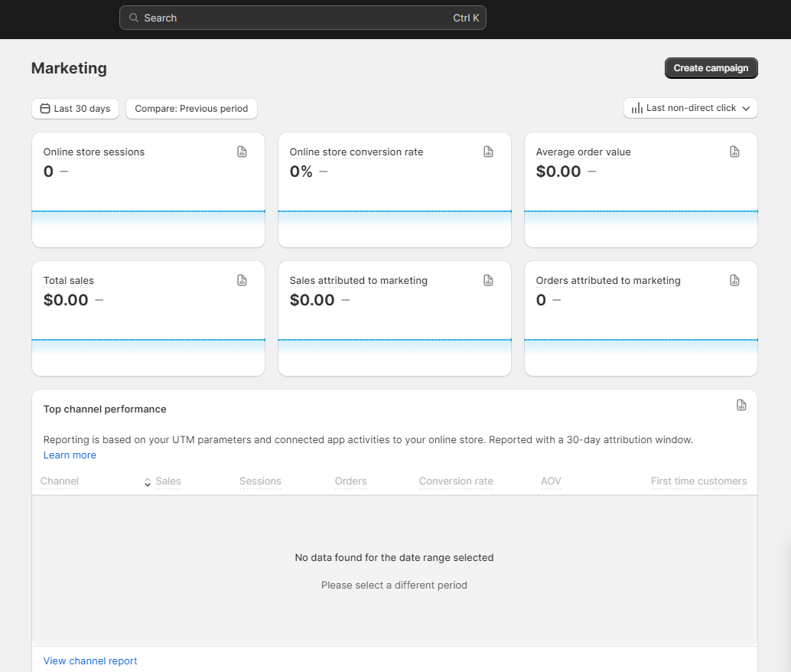The width and height of the screenshot is (791, 672).
Task: Click the 'Please select a different period' text
Action: click(x=395, y=586)
